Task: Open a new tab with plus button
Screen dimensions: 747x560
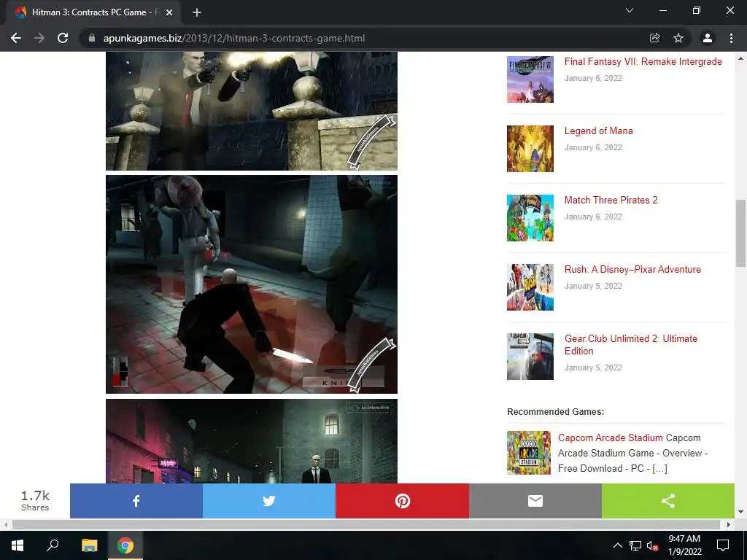Action: click(197, 12)
